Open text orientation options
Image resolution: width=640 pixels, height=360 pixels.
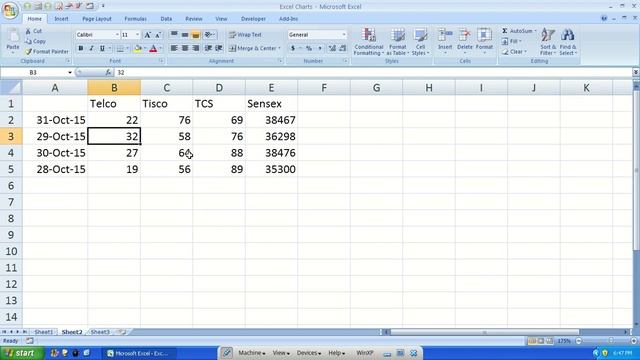pyautogui.click(x=209, y=35)
